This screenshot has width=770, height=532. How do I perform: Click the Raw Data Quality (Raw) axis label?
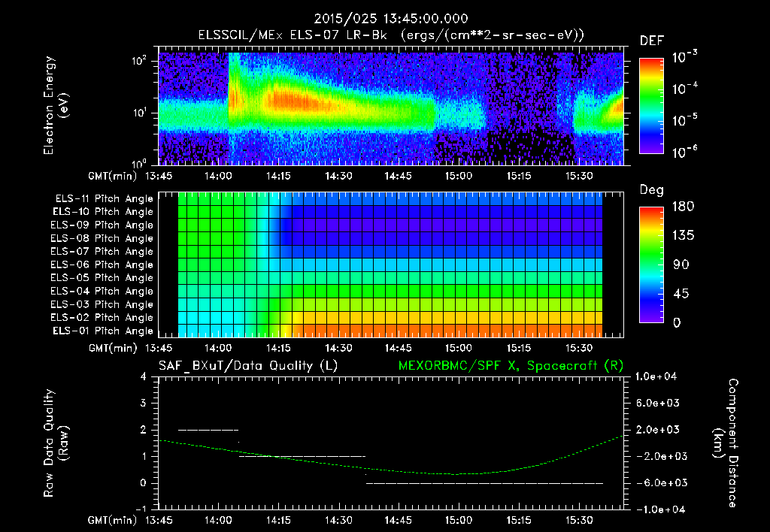coord(56,443)
